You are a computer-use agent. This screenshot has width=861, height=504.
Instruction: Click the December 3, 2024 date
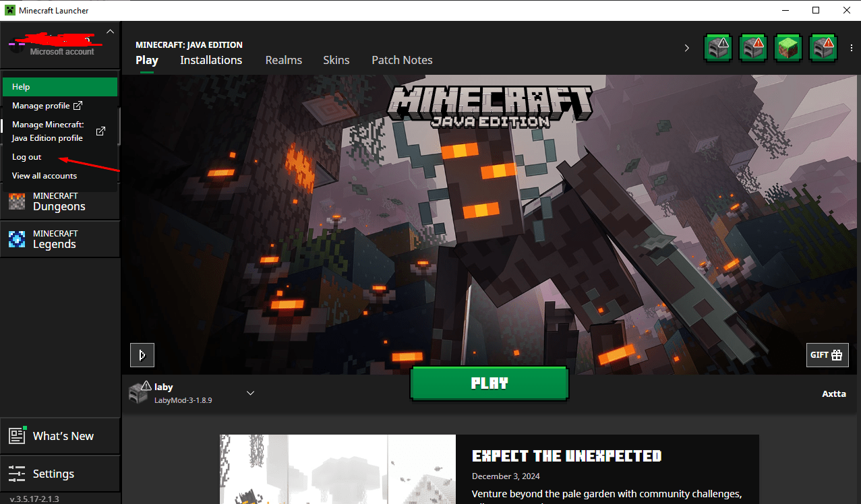(506, 476)
